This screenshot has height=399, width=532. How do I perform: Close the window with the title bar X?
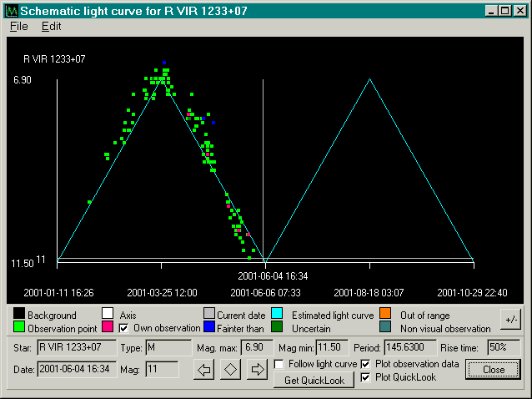(520, 11)
